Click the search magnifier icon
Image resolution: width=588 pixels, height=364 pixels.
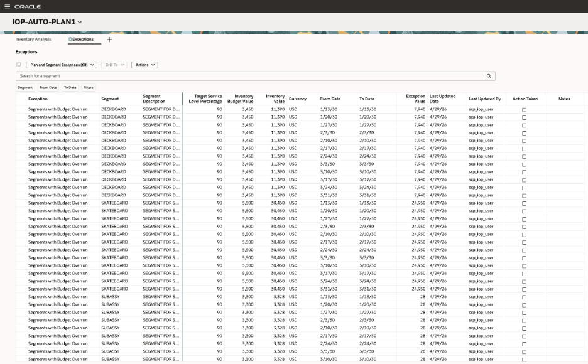(x=489, y=76)
